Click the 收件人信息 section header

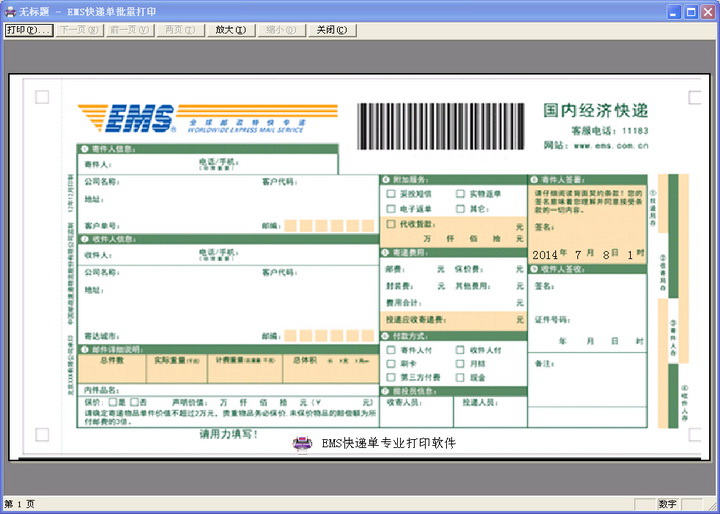pyautogui.click(x=228, y=239)
